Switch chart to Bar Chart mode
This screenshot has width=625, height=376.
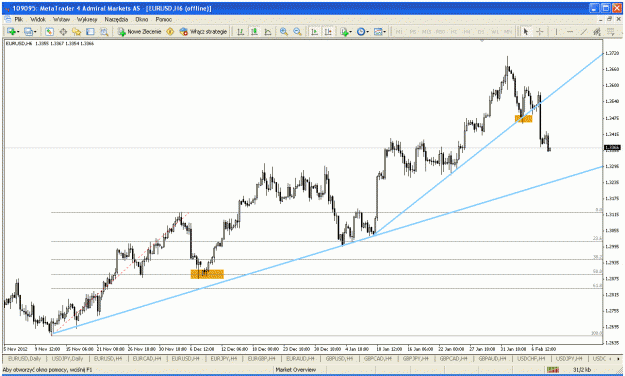tap(240, 31)
